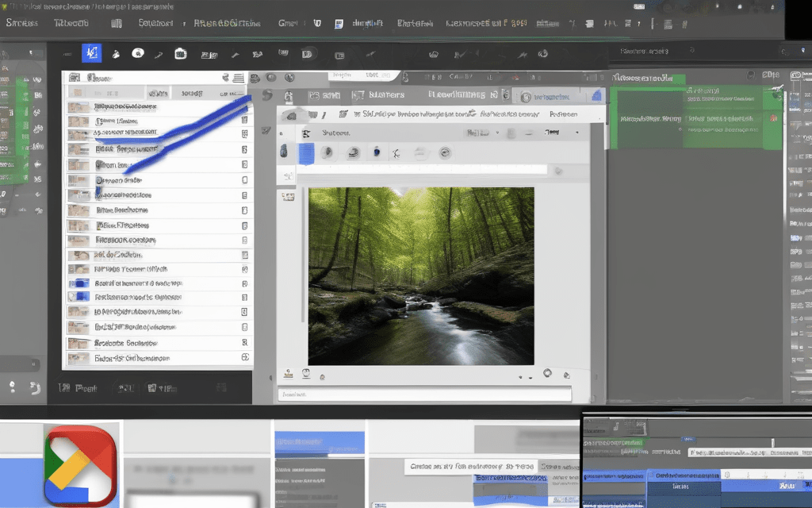Toggle checkbox beside the blue-thumbnail list row
The image size is (812, 508).
(x=244, y=283)
